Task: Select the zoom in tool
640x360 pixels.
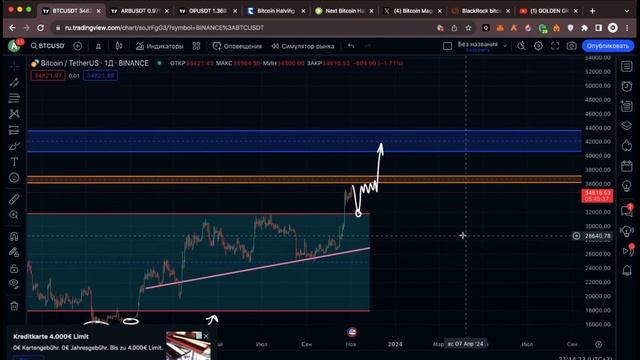Action: coord(14,215)
